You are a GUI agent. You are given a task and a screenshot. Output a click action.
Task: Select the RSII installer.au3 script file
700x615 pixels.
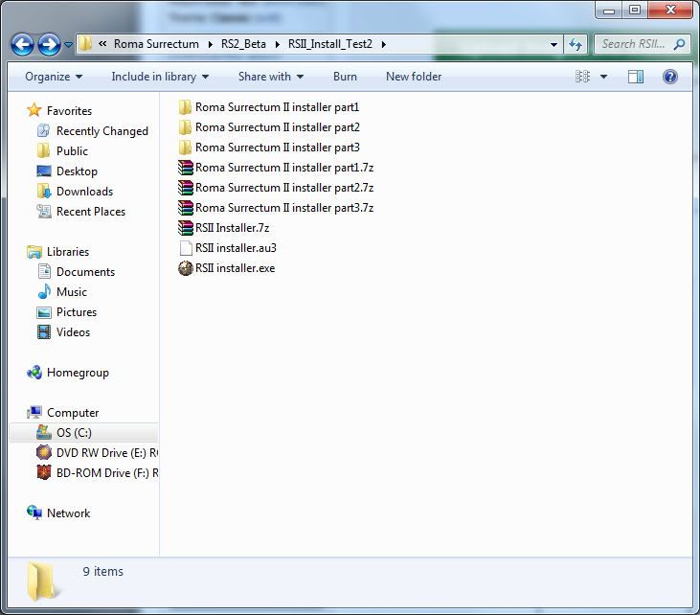[x=235, y=248]
